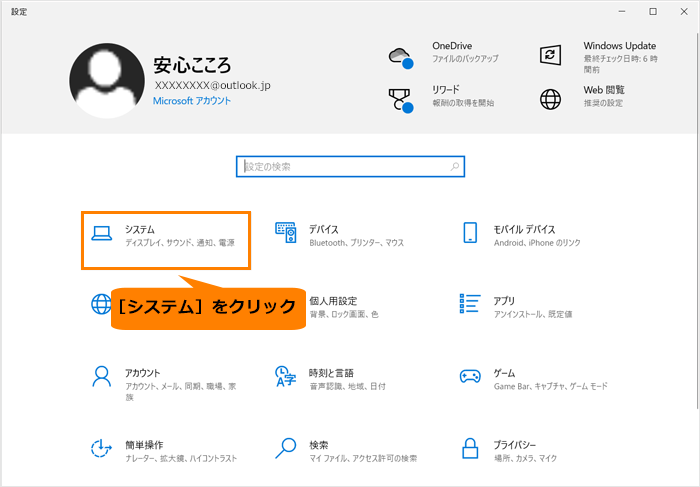The image size is (700, 487).
Task: Click the user profile avatar picture
Action: click(x=107, y=81)
